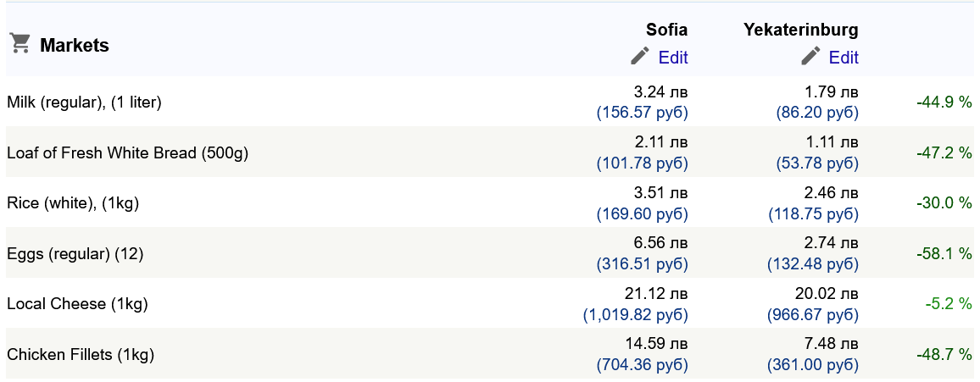
Task: Select the Markets section heading
Action: [75, 45]
